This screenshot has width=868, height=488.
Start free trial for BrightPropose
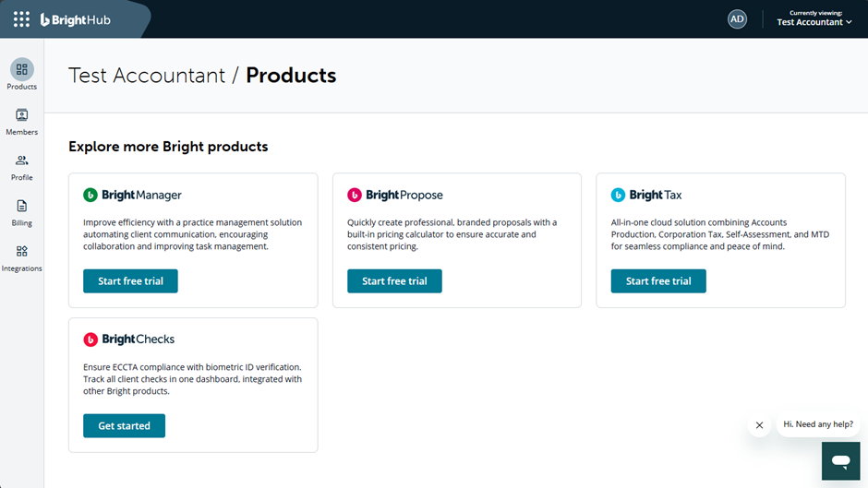(394, 281)
